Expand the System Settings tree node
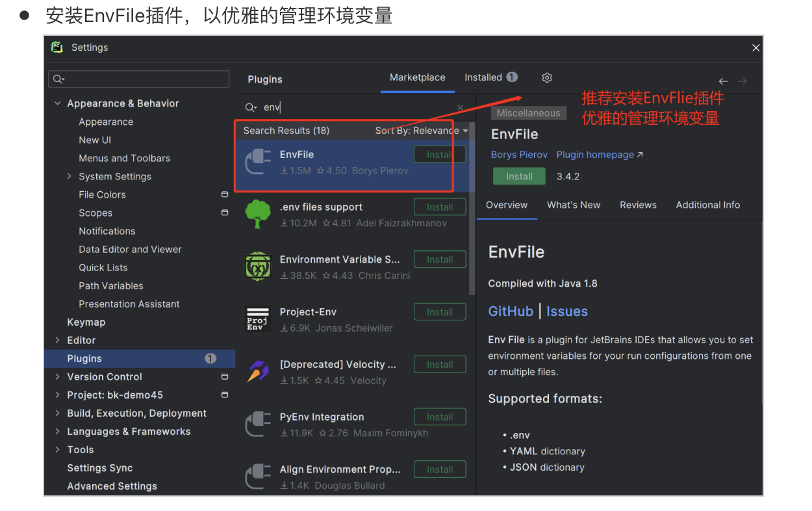 point(70,176)
